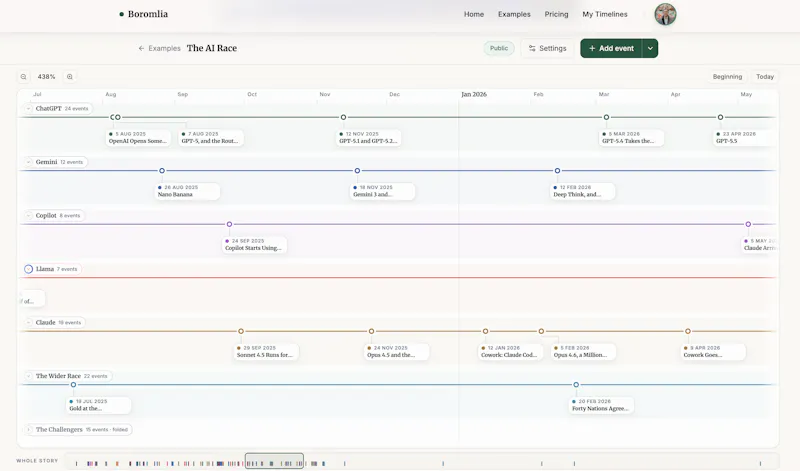800x471 pixels.
Task: Zoom in the timeline with plus magnifier
Action: [70, 77]
